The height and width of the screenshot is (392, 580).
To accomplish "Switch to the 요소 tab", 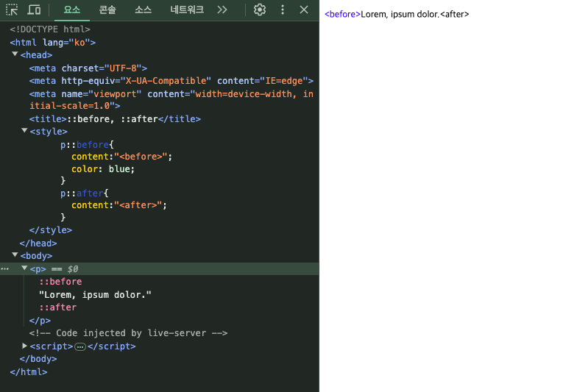I will point(72,10).
